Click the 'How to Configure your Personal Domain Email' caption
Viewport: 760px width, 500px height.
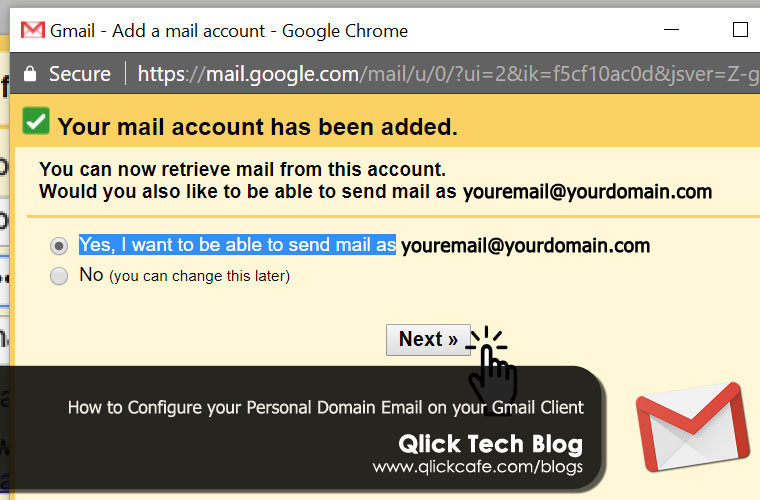coord(326,407)
